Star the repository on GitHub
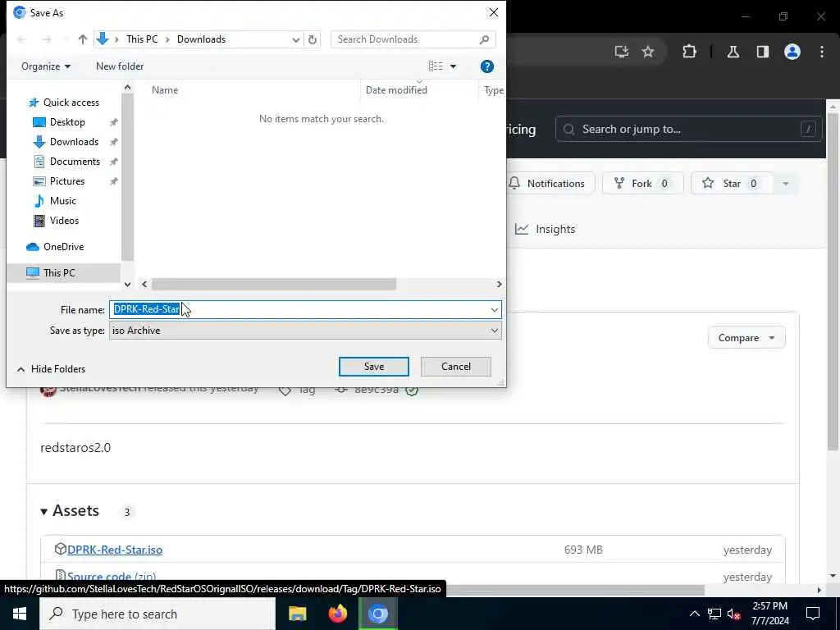 [731, 184]
